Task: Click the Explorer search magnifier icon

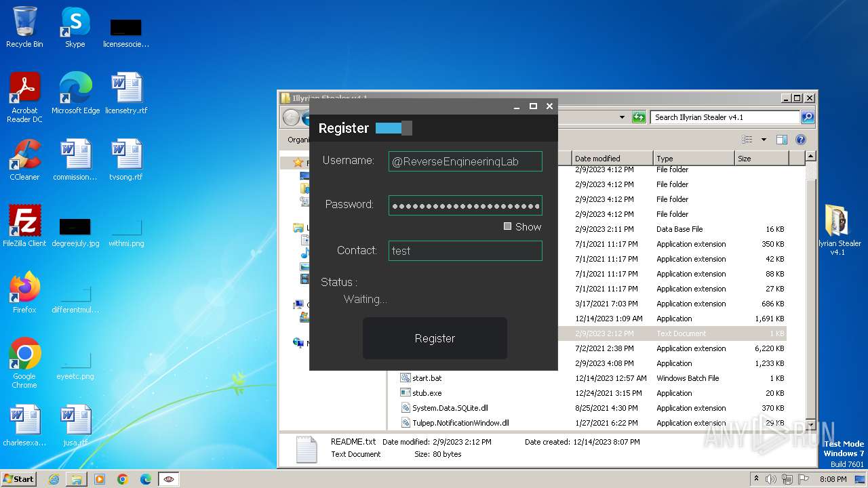Action: pyautogui.click(x=807, y=117)
